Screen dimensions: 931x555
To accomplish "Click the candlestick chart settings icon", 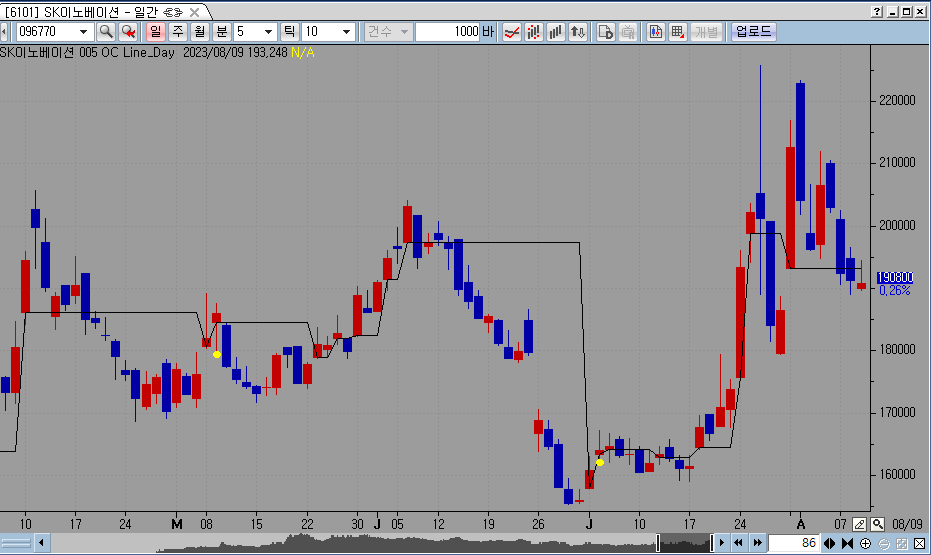I will [656, 32].
